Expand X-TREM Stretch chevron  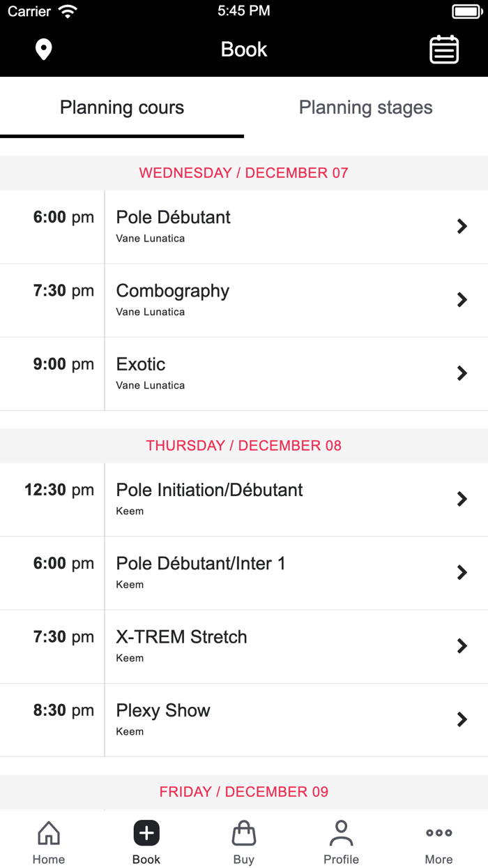462,646
